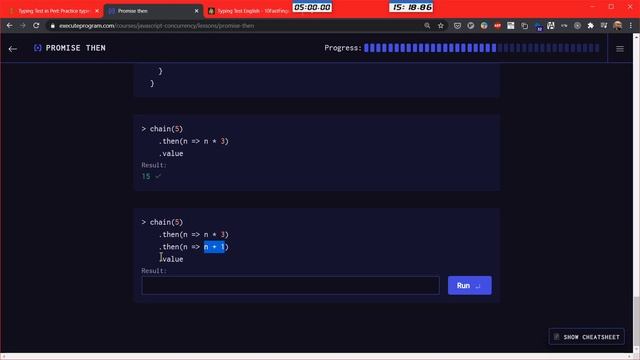Click the red ABP adblock extension icon
The height and width of the screenshot is (360, 640).
pos(497,26)
